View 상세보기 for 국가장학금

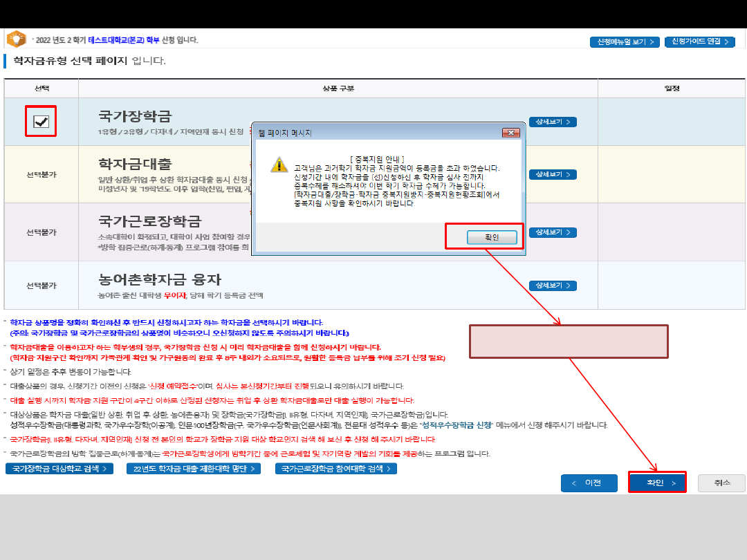coord(553,122)
